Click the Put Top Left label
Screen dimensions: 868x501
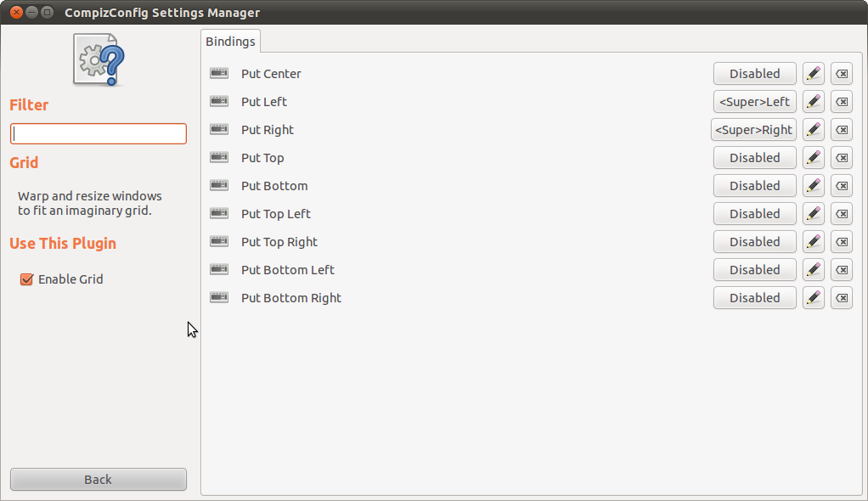(x=276, y=214)
